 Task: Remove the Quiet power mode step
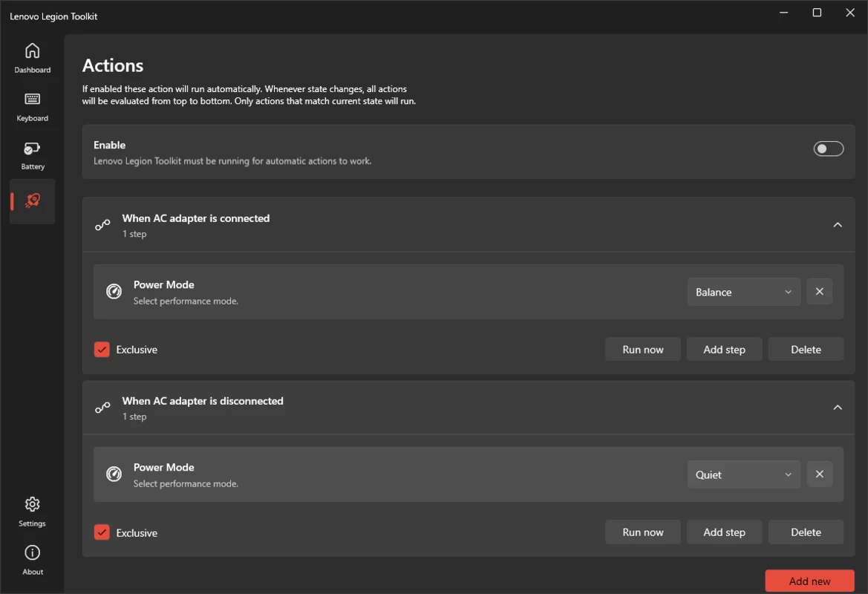(x=820, y=474)
